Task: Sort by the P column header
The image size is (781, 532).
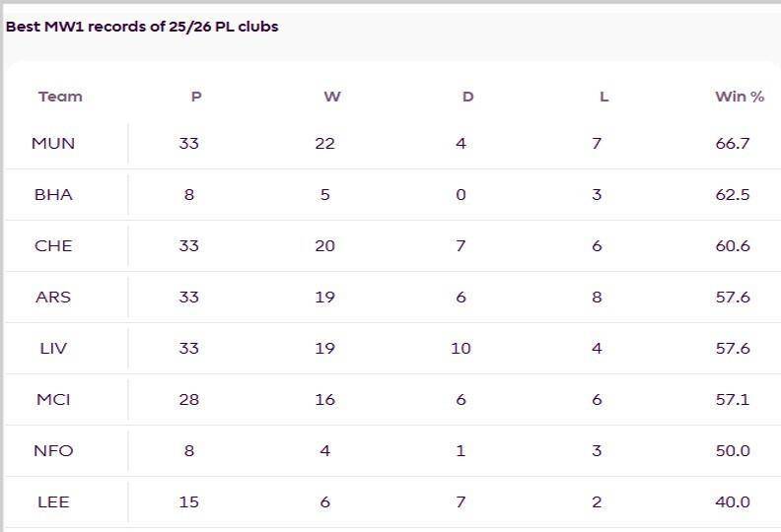Action: [196, 97]
